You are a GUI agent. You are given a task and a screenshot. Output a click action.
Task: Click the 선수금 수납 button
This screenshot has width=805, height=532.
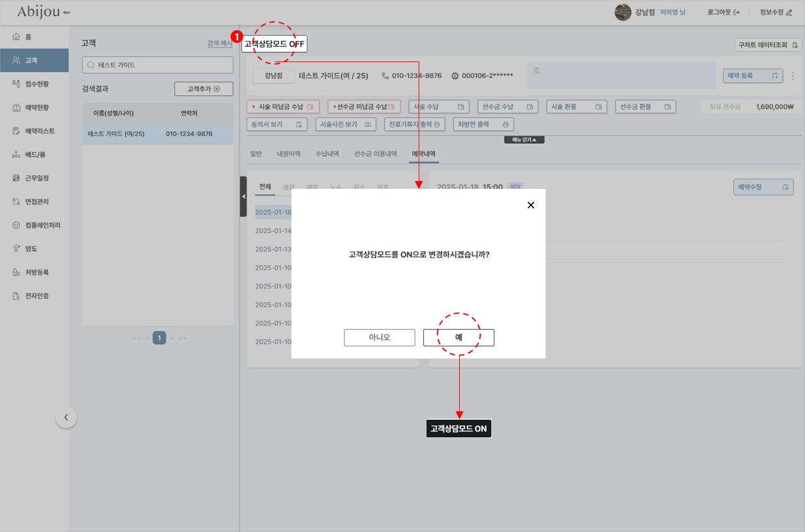pos(508,107)
